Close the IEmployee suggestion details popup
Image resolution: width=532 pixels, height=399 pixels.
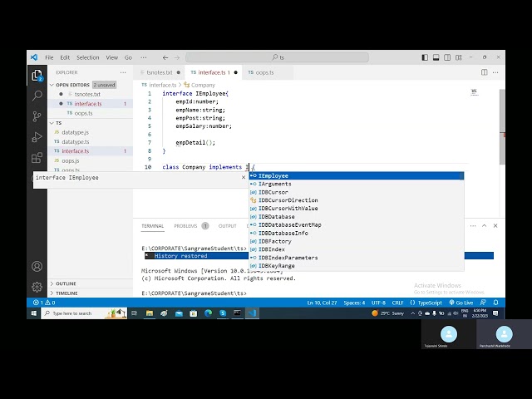coord(244,177)
